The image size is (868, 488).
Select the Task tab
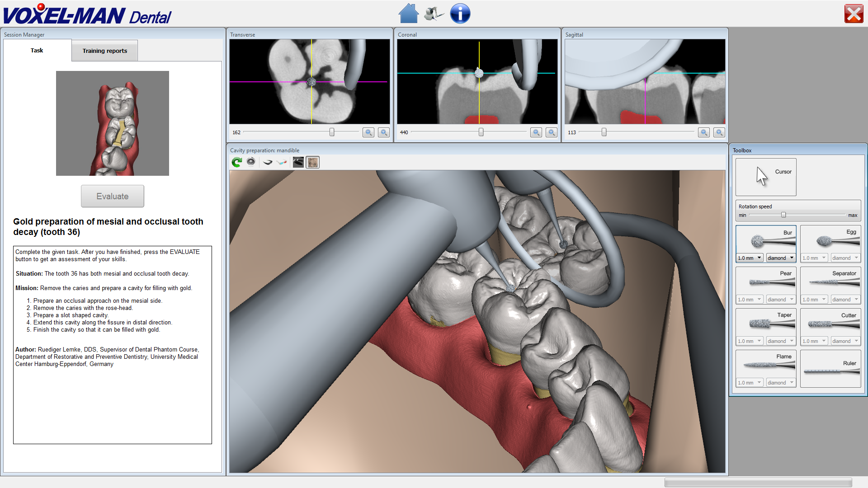(x=37, y=50)
